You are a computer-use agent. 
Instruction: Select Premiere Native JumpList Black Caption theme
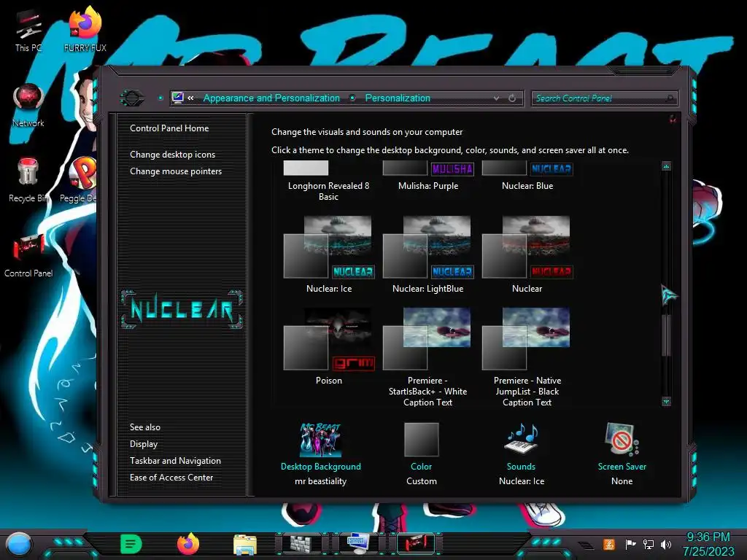coord(527,357)
